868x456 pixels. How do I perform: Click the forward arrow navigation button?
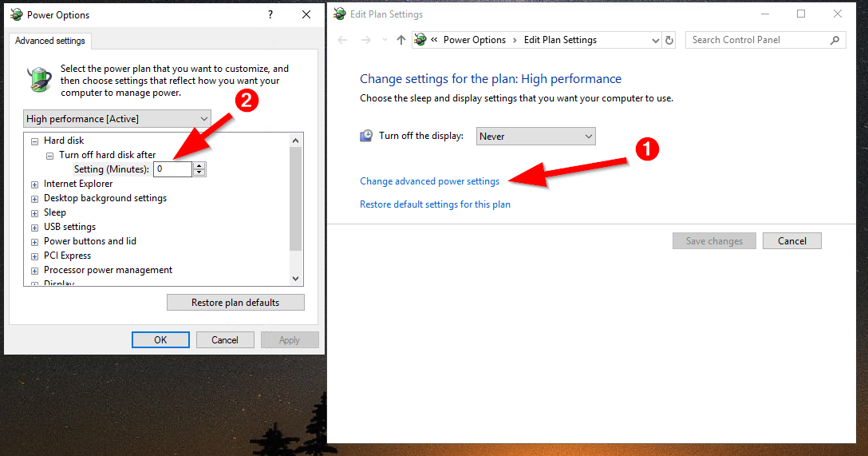pos(365,40)
